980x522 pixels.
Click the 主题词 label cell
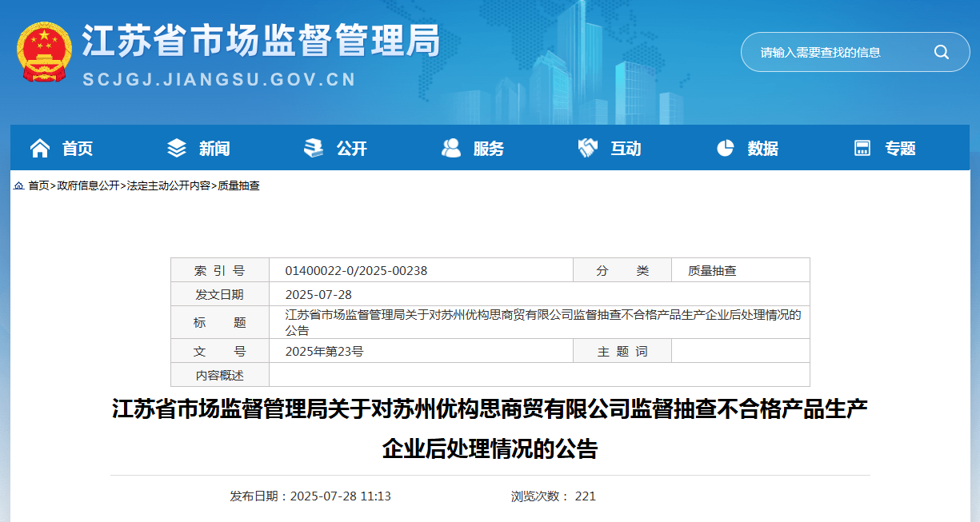622,351
